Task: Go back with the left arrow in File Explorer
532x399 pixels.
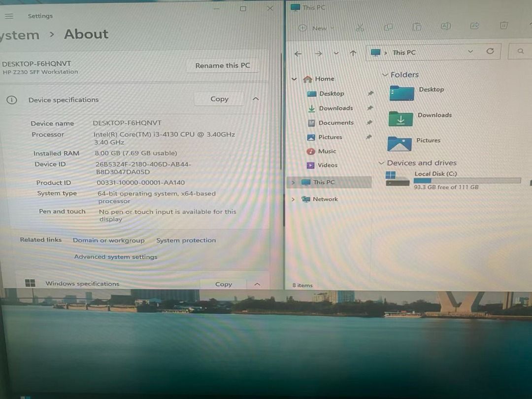Action: (x=298, y=54)
